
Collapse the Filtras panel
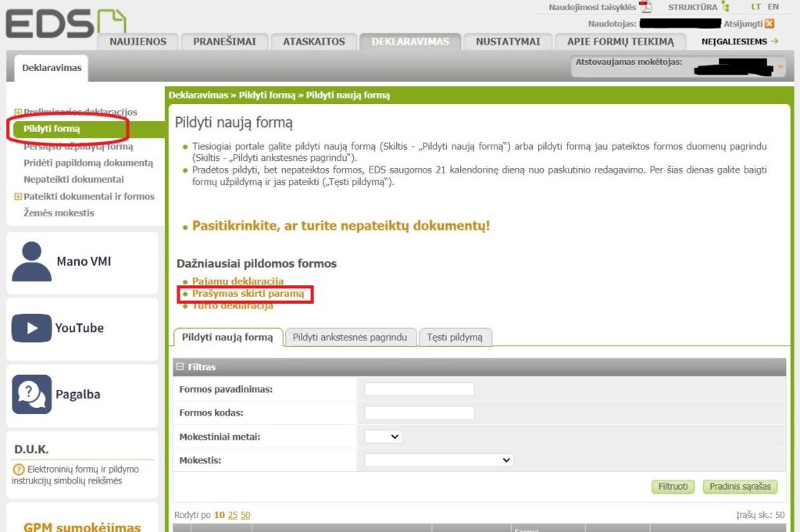click(180, 366)
